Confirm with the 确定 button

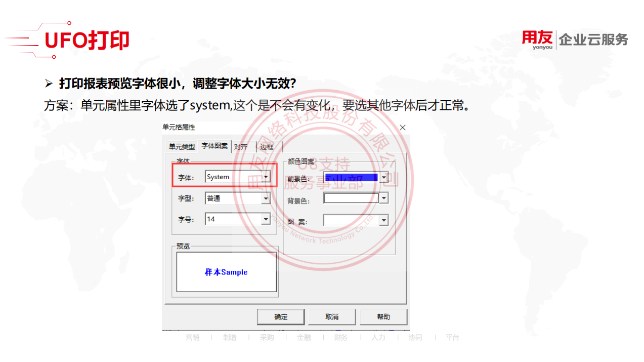(281, 317)
